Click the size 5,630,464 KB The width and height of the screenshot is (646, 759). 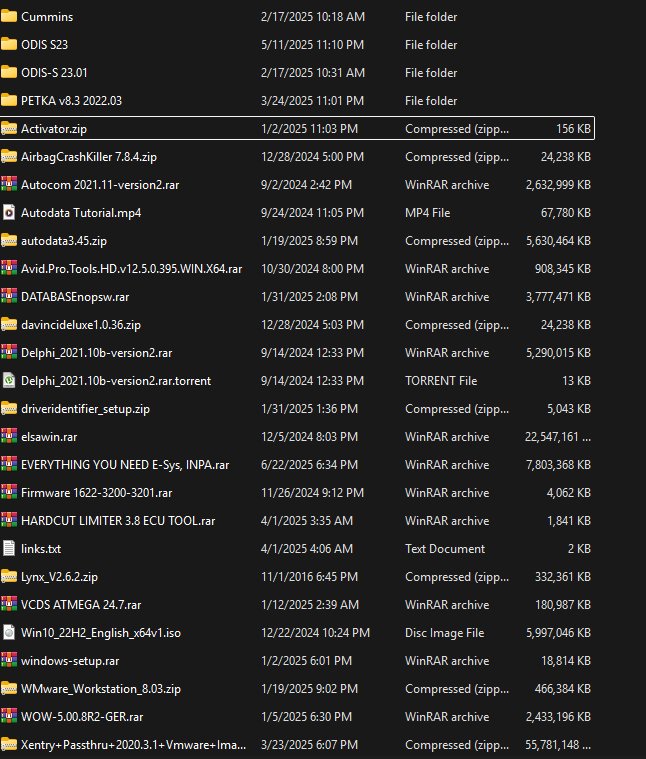pyautogui.click(x=558, y=241)
